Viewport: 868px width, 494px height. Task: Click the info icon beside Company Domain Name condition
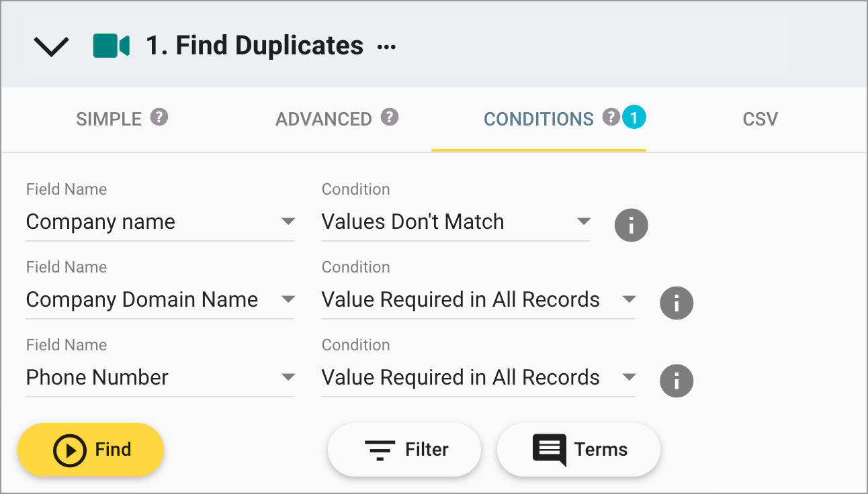click(677, 303)
